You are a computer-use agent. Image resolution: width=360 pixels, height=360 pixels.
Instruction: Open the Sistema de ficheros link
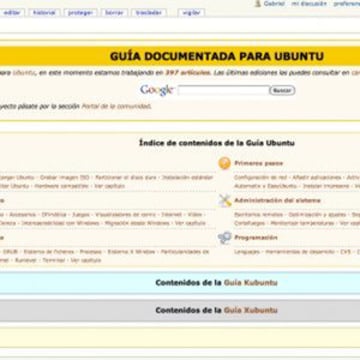tap(49, 252)
